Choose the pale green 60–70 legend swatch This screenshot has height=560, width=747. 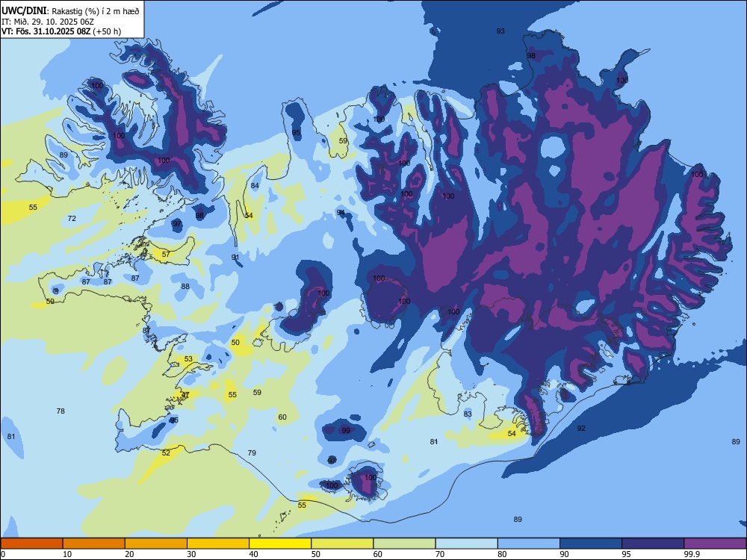tap(404, 544)
